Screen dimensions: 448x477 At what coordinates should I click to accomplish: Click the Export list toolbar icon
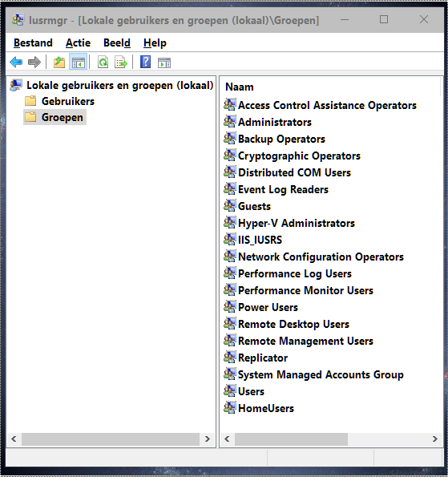click(121, 62)
